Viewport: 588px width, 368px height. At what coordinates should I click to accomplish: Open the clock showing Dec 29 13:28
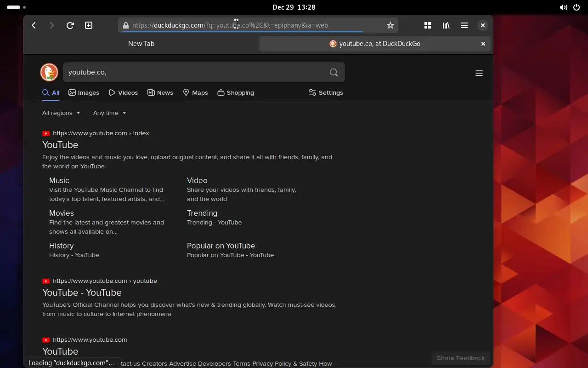[x=294, y=7]
